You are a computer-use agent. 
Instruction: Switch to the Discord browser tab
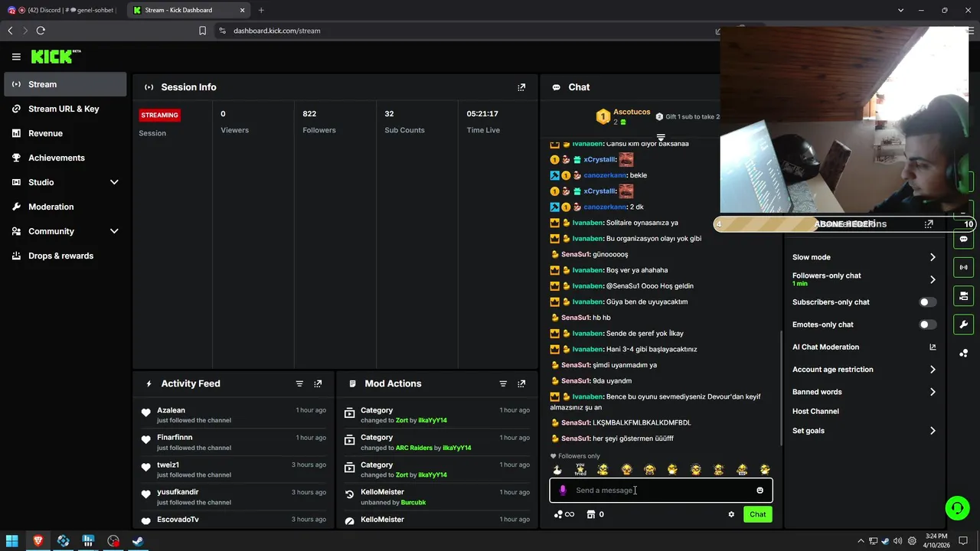pyautogui.click(x=63, y=10)
